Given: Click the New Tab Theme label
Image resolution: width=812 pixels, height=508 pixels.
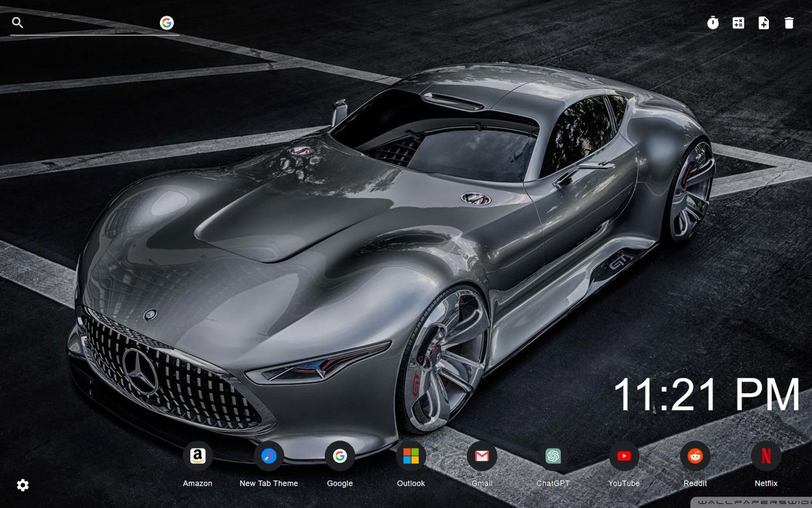Looking at the screenshot, I should 269,483.
